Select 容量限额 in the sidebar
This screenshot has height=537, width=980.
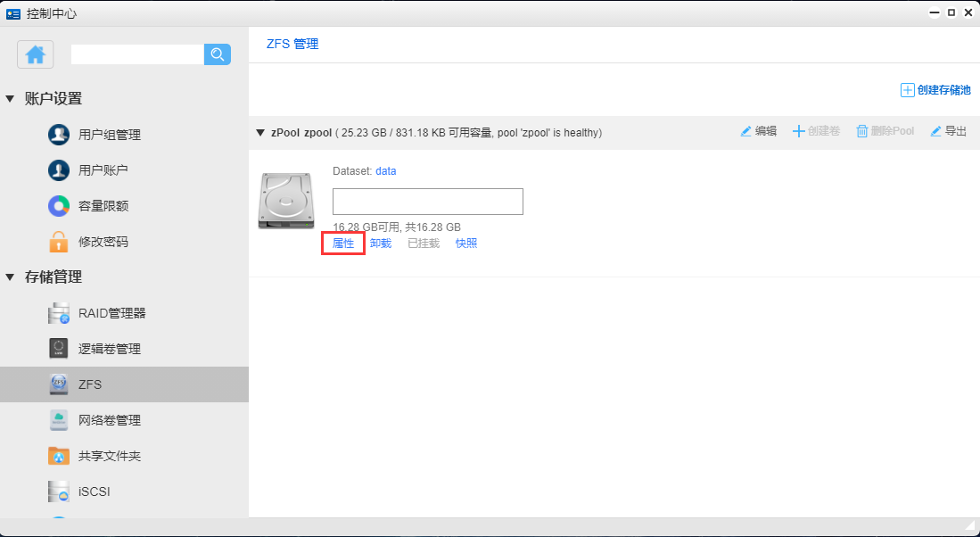[103, 206]
